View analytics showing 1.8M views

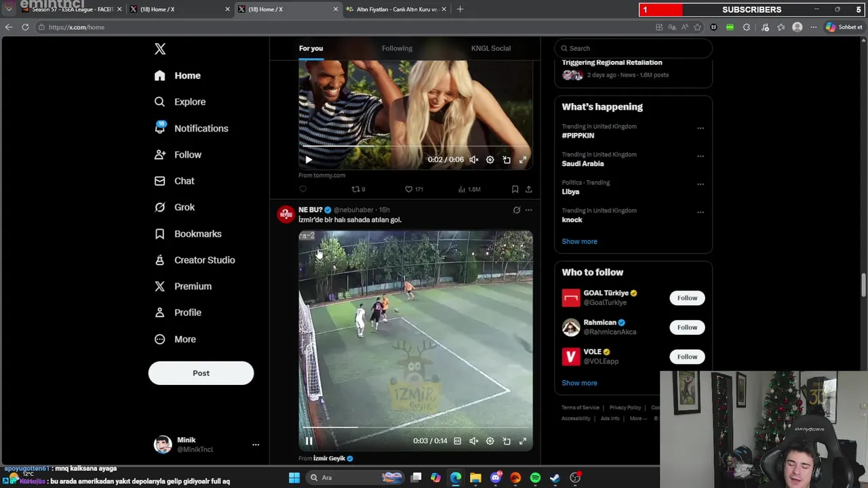point(469,189)
